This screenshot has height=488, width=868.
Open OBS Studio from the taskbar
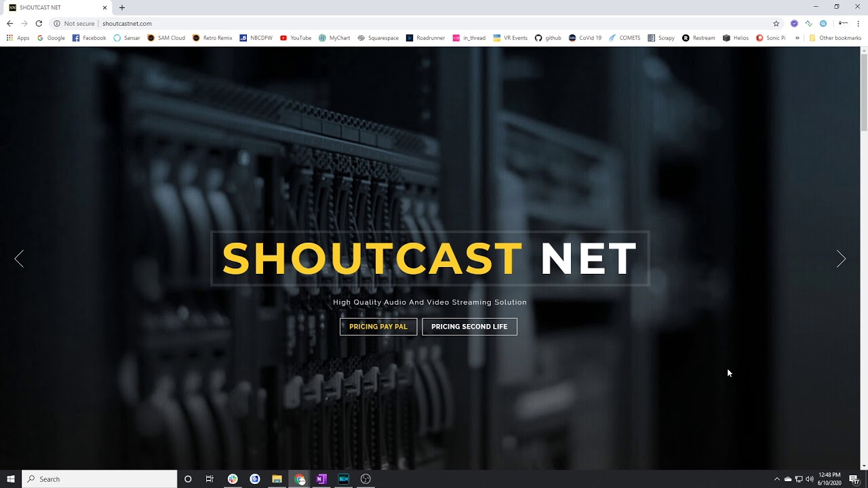(x=366, y=479)
